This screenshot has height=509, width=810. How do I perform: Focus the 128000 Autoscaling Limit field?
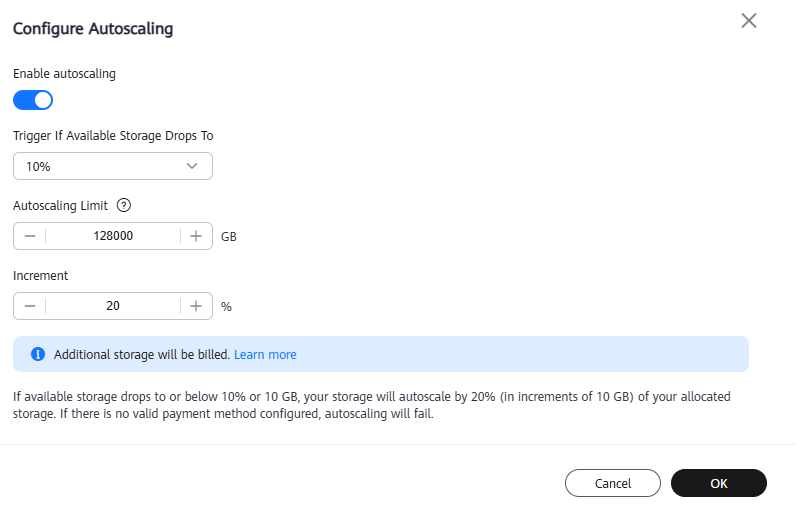click(113, 236)
